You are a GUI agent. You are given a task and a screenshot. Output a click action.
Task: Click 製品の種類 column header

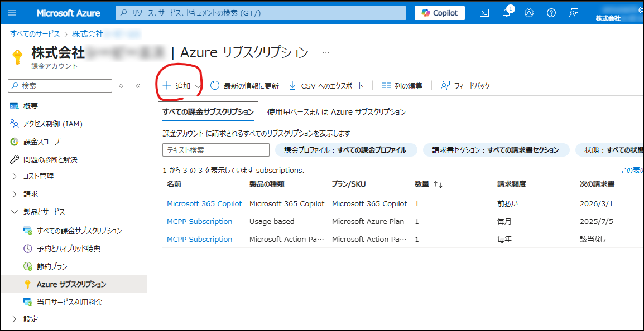pyautogui.click(x=267, y=184)
